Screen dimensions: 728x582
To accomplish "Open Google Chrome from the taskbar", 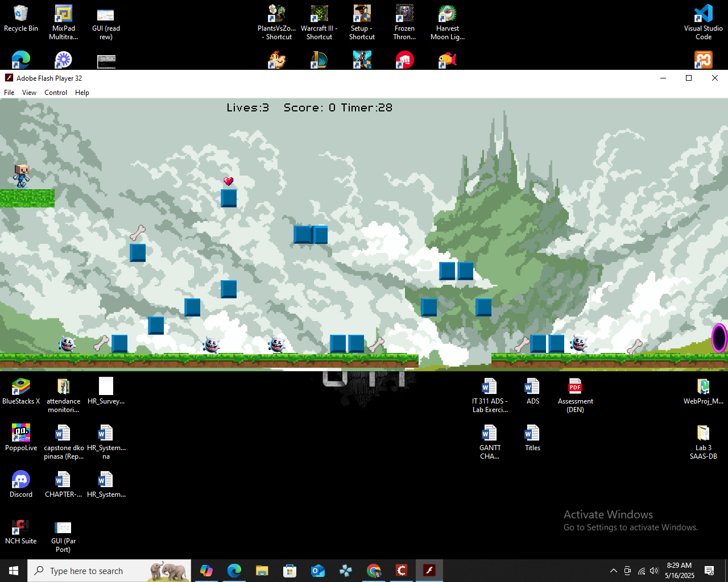I will click(374, 571).
